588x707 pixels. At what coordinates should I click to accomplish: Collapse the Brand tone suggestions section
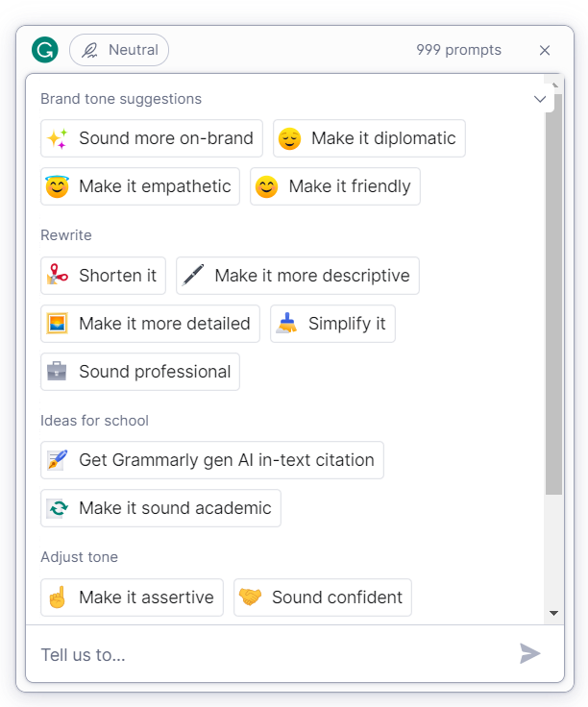coord(540,99)
